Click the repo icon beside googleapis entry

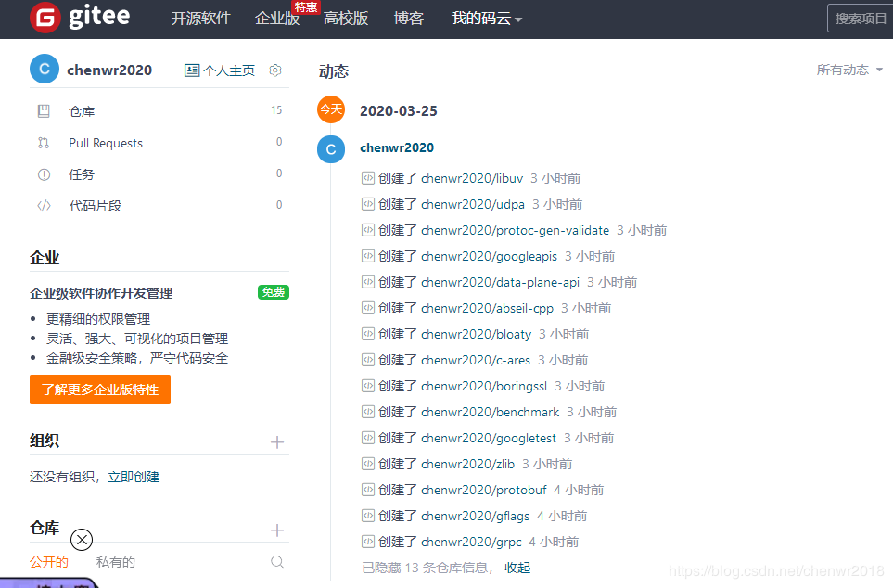coord(368,256)
